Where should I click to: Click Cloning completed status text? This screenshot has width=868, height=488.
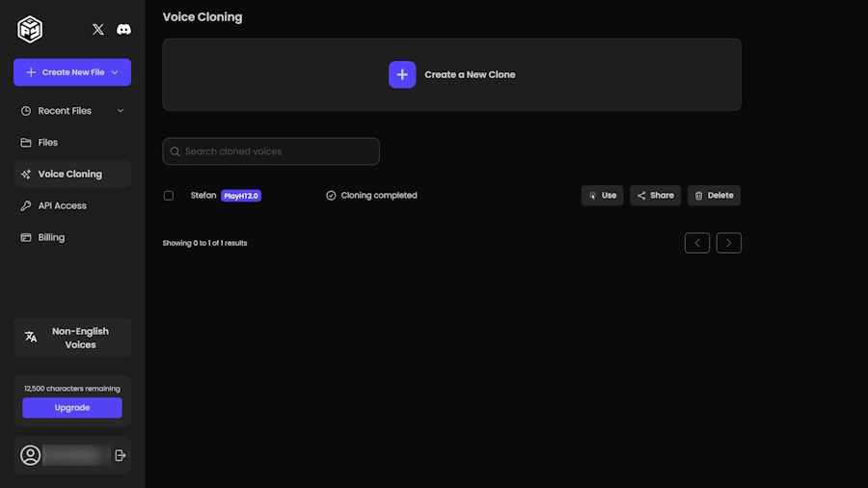(379, 196)
